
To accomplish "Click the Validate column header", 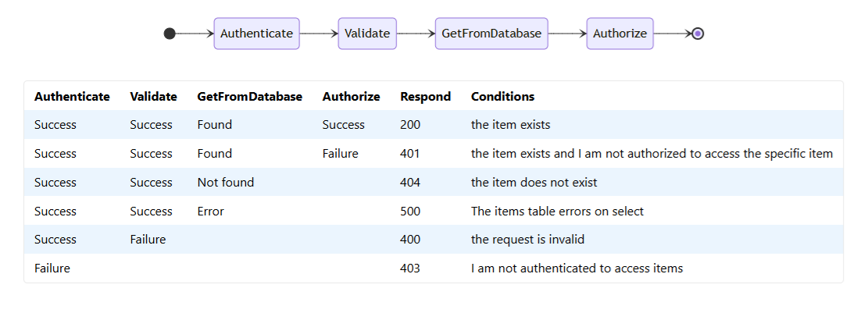I will pos(153,97).
